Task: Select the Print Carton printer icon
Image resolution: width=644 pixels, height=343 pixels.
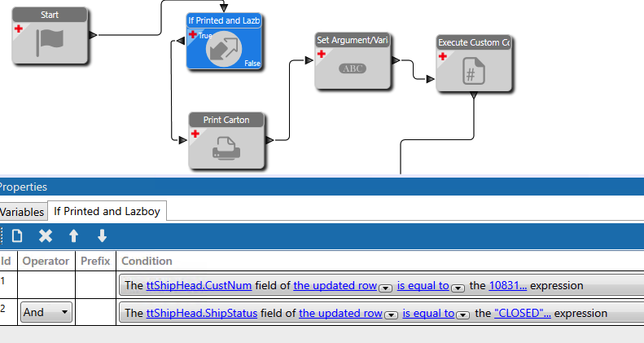Action: [226, 148]
